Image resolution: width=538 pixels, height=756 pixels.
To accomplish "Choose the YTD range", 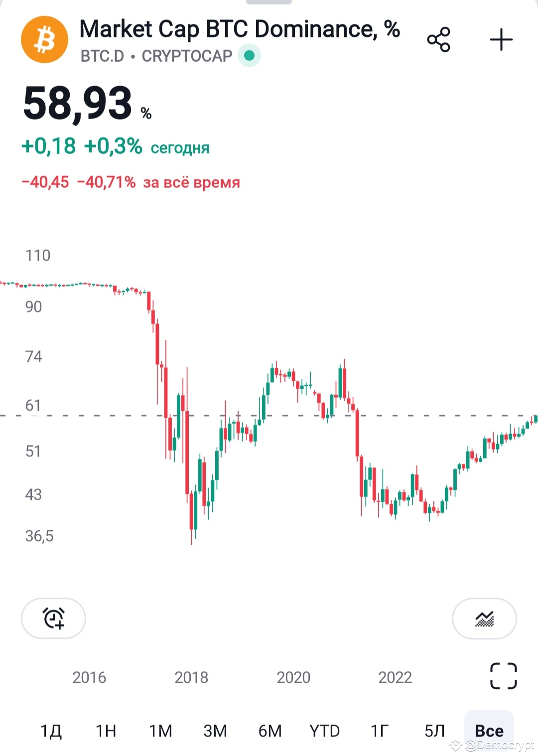I will click(325, 731).
